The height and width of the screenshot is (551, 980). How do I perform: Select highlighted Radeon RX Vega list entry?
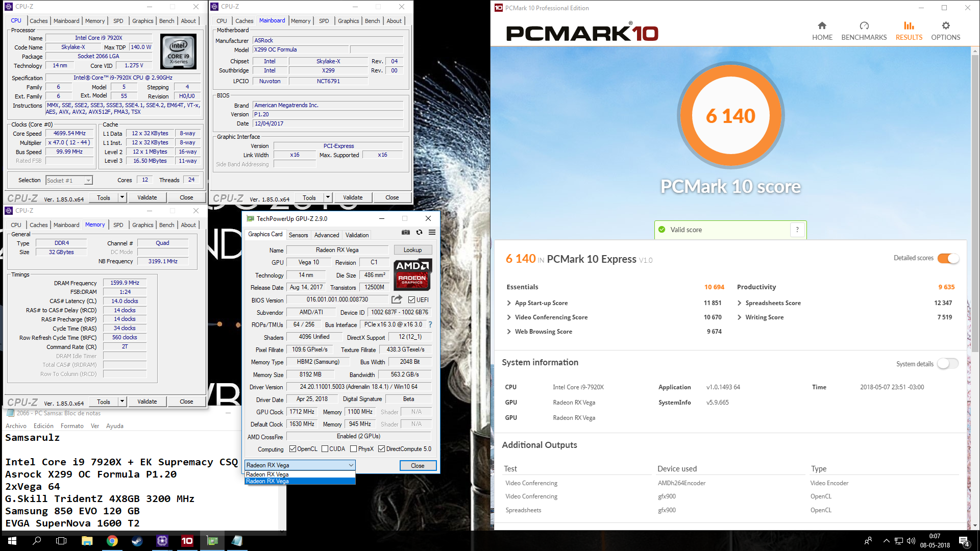pos(300,481)
